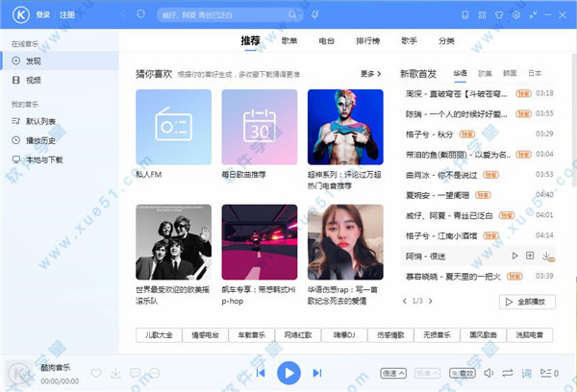Image resolution: width=577 pixels, height=392 pixels.
Task: Play the song 阿悄 - 很迷
Action: [x=514, y=256]
